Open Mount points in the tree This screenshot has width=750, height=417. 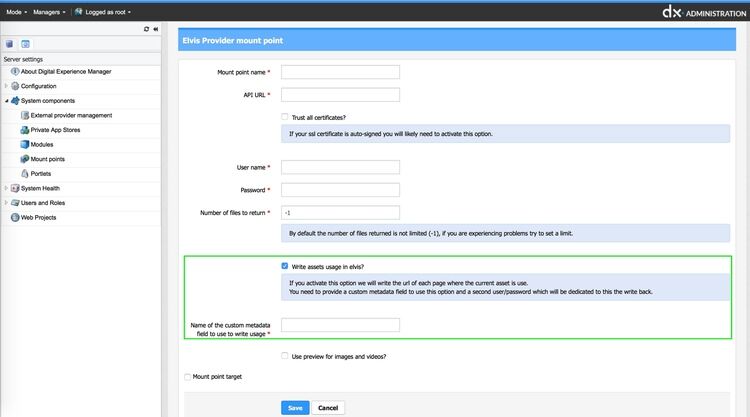[x=47, y=159]
